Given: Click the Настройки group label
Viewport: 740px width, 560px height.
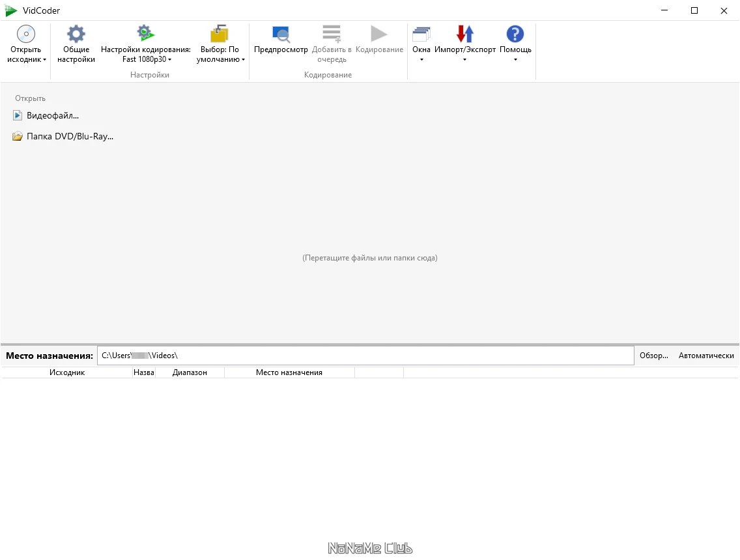Looking at the screenshot, I should tap(150, 75).
